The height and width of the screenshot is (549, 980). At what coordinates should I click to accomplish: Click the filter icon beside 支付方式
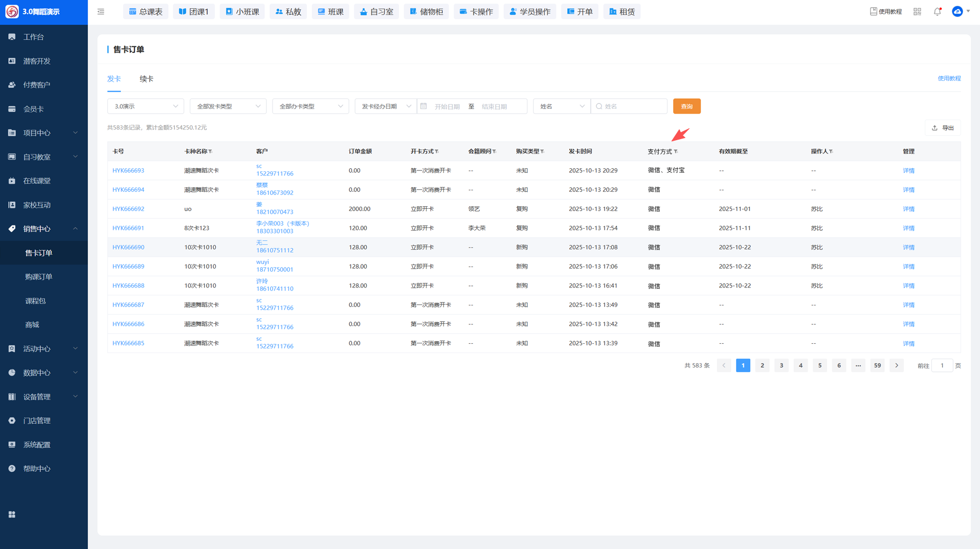(676, 151)
